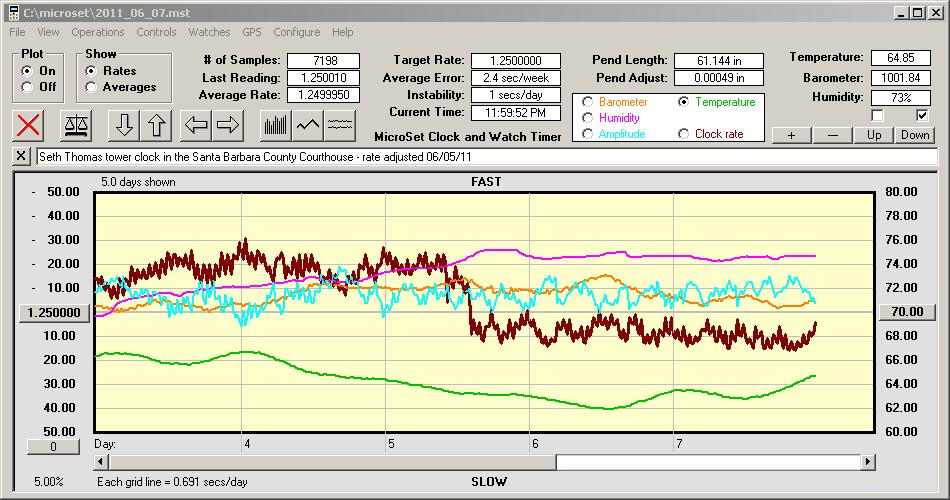950x500 pixels.
Task: Turn Plot Off radio button
Action: 27,87
